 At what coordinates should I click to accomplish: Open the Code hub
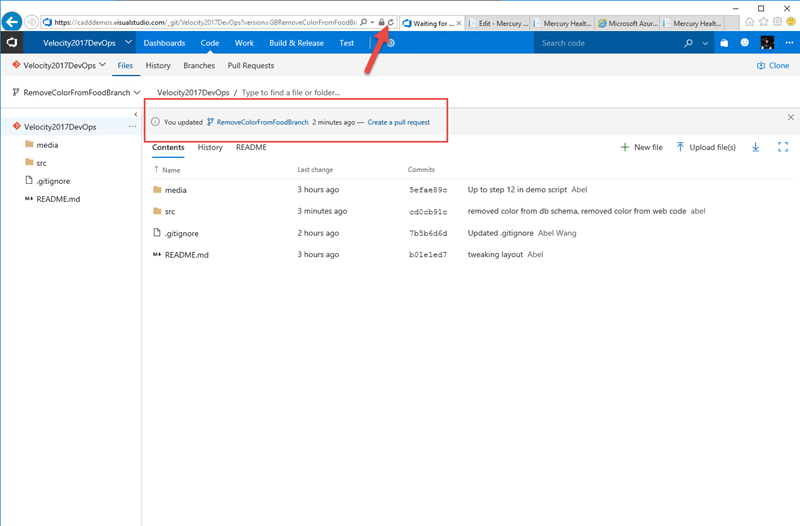click(x=210, y=43)
